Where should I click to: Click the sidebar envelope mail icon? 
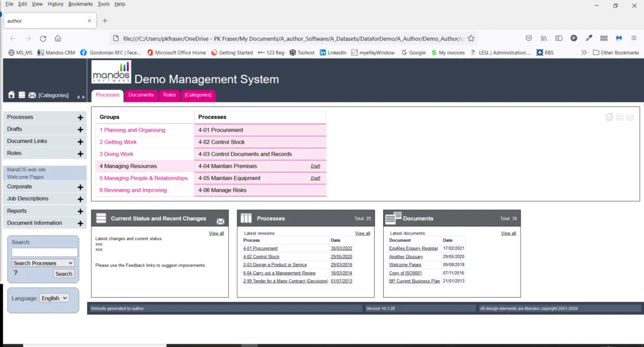tap(32, 95)
